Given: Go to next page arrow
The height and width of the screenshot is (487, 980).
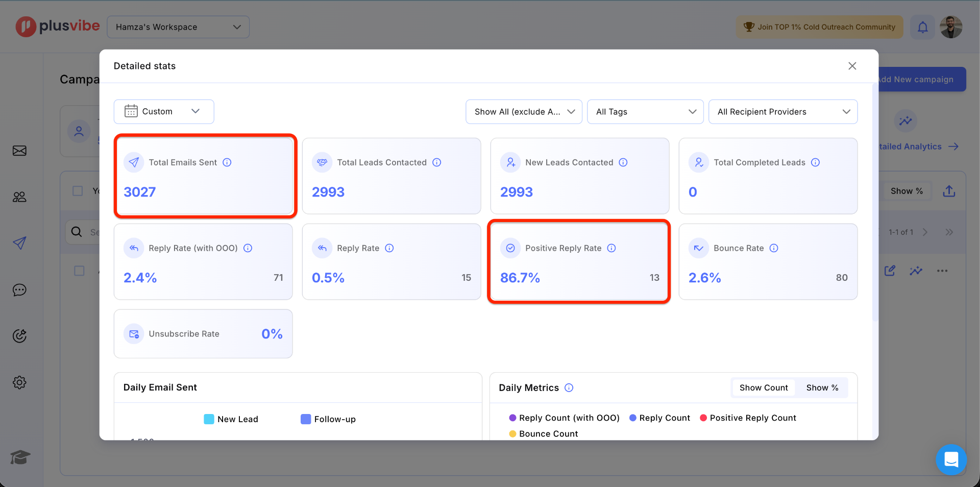Looking at the screenshot, I should [x=925, y=232].
